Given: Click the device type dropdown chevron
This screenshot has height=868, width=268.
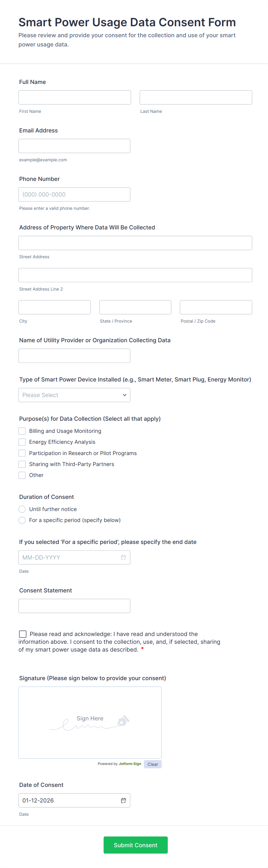Looking at the screenshot, I should coord(124,394).
